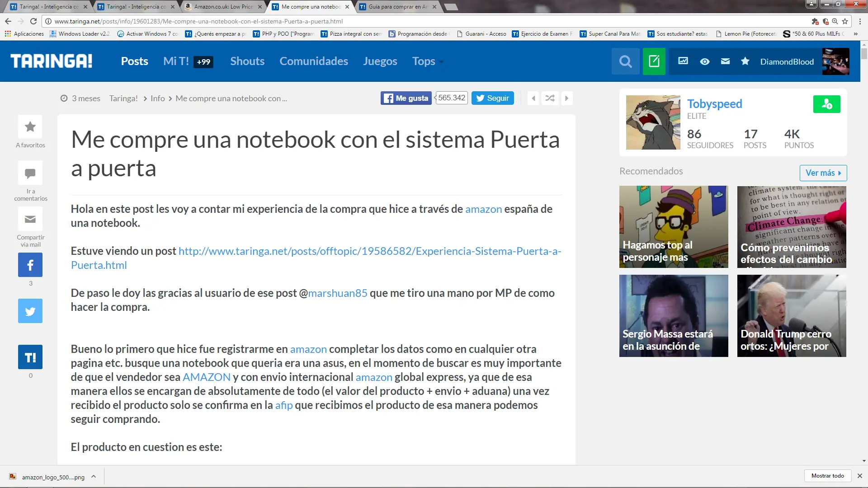The image size is (868, 488).
Task: Go to previous post arrow
Action: (x=533, y=98)
